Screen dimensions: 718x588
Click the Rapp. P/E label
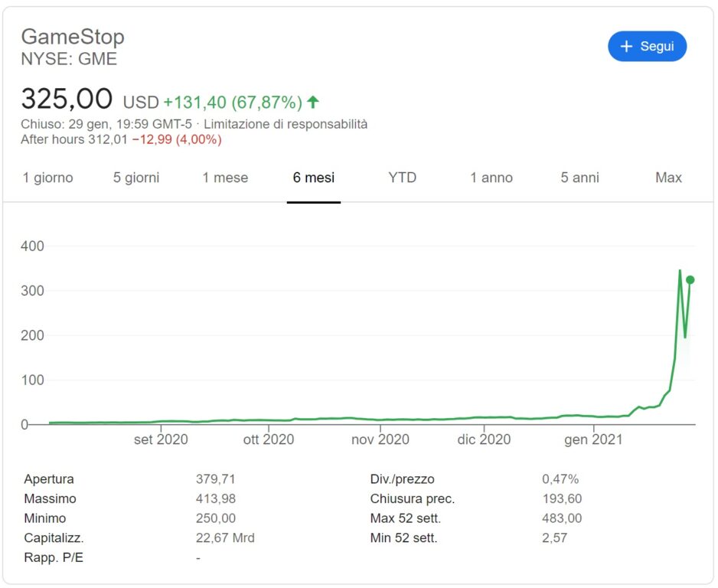pyautogui.click(x=54, y=558)
